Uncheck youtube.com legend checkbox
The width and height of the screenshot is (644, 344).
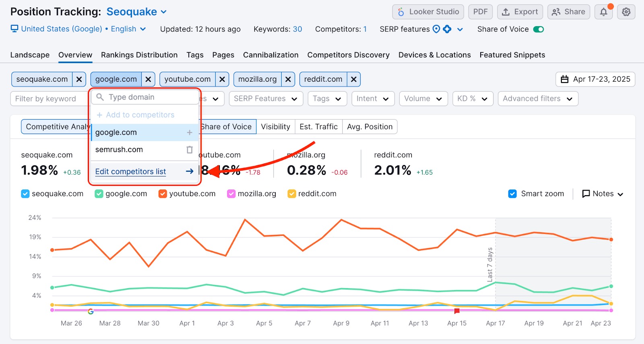tap(163, 194)
